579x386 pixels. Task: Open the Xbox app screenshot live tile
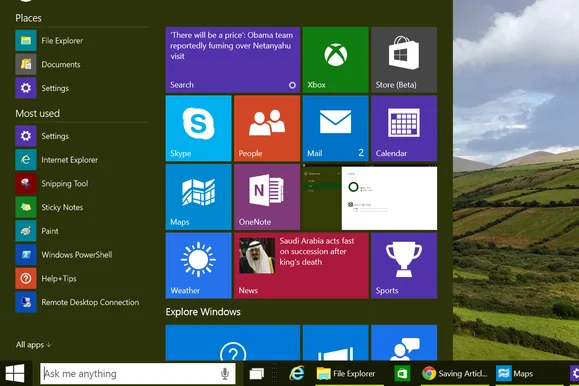[370, 197]
